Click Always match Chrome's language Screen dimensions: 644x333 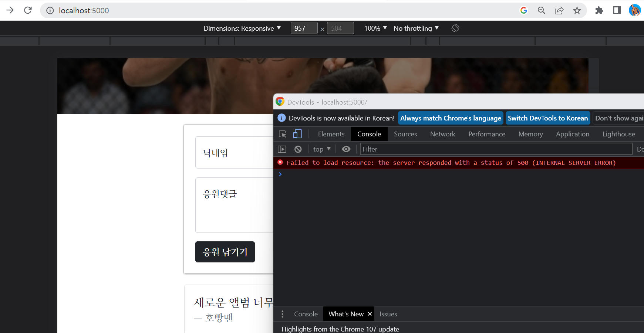(x=451, y=118)
